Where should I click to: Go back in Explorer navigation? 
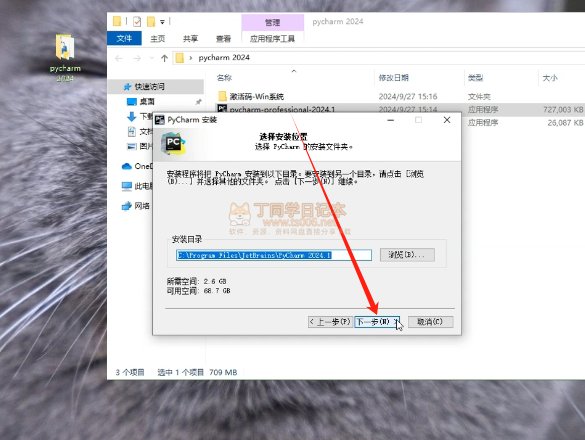[x=119, y=58]
